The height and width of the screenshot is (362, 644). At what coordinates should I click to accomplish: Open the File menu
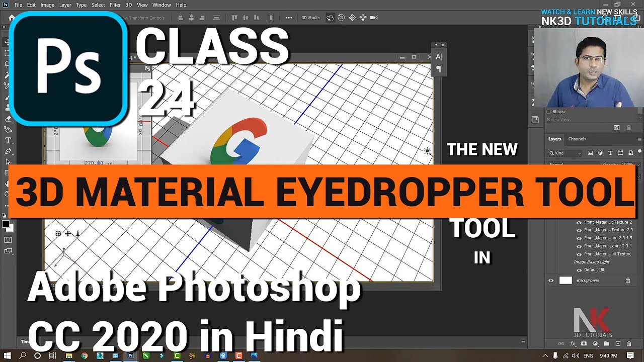18,5
